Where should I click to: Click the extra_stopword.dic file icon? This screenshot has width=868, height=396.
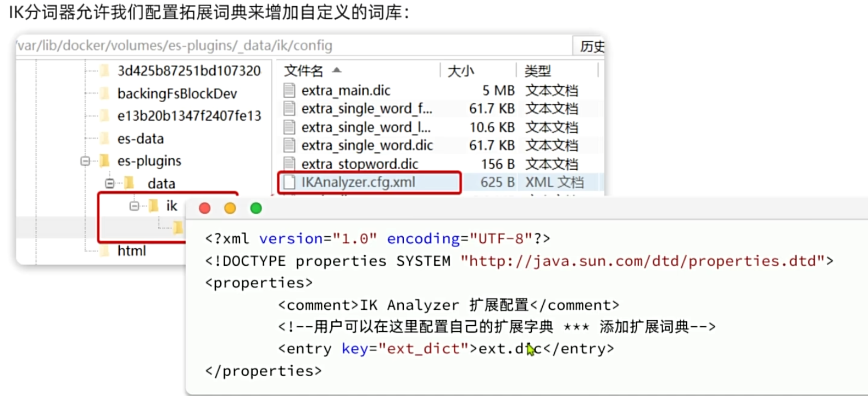(290, 164)
